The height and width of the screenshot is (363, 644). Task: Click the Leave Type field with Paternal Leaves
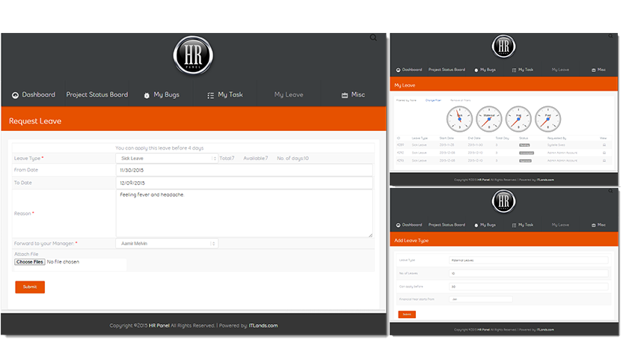click(529, 260)
